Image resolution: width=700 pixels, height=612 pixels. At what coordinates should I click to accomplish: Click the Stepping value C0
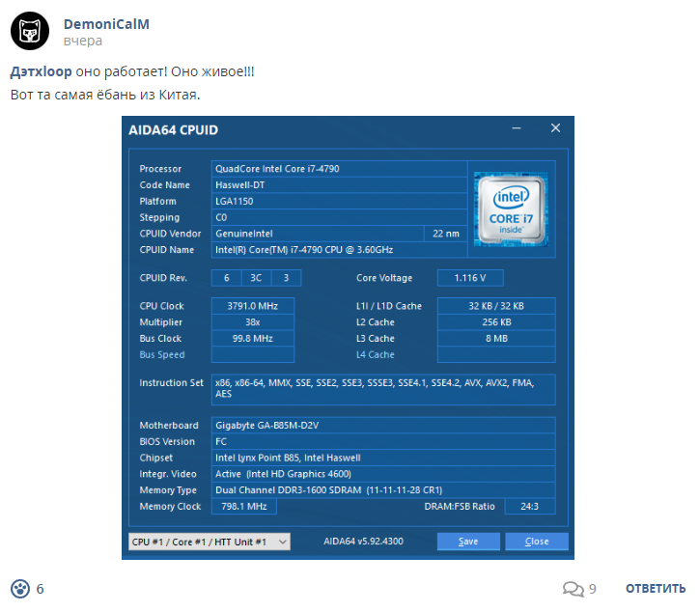coord(339,217)
